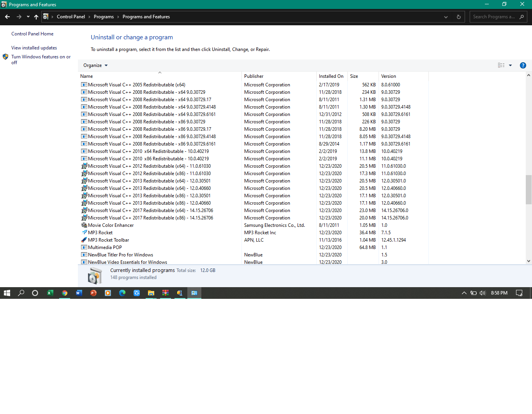The width and height of the screenshot is (532, 414).
Task: Click the Movie Color Enhancer program icon
Action: pyautogui.click(x=84, y=225)
